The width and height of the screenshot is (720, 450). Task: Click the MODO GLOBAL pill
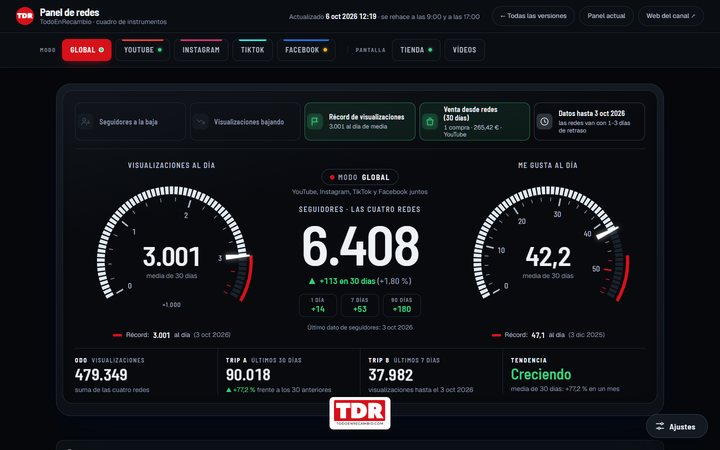(x=360, y=177)
